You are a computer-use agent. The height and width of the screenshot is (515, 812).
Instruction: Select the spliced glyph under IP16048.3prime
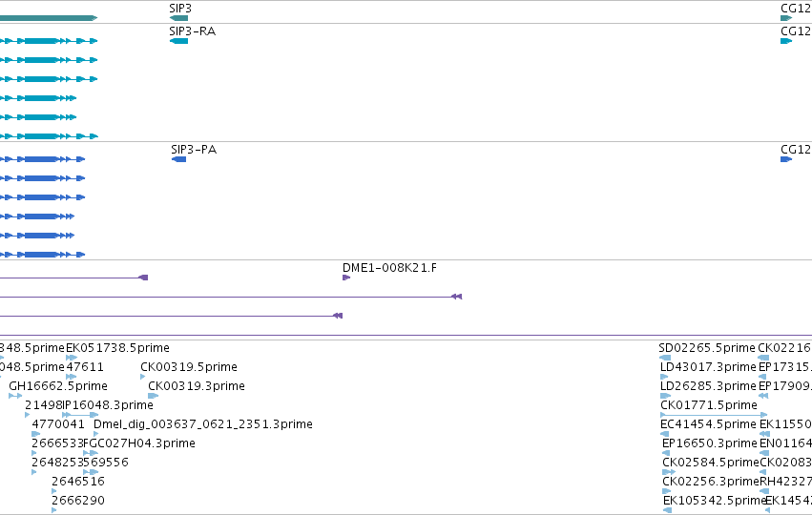[x=80, y=415]
